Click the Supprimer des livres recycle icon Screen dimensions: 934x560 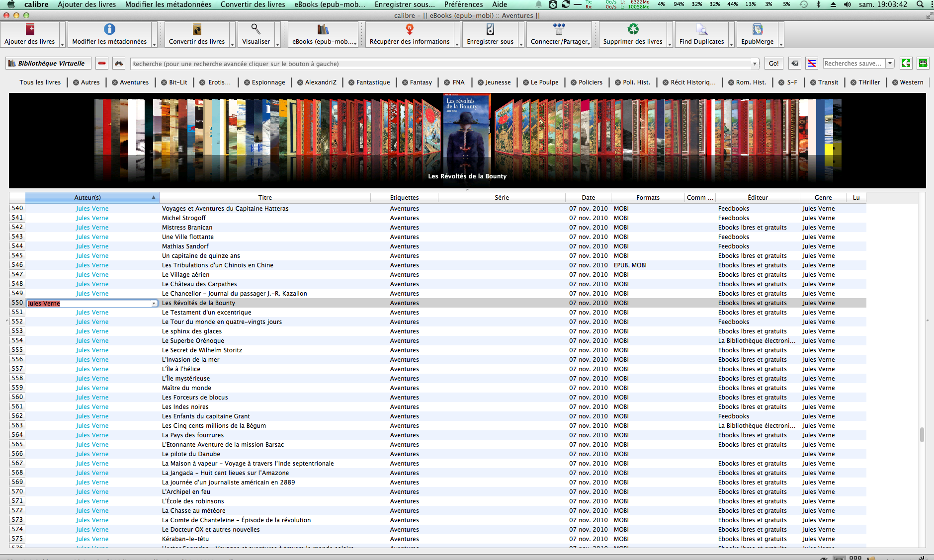tap(633, 30)
